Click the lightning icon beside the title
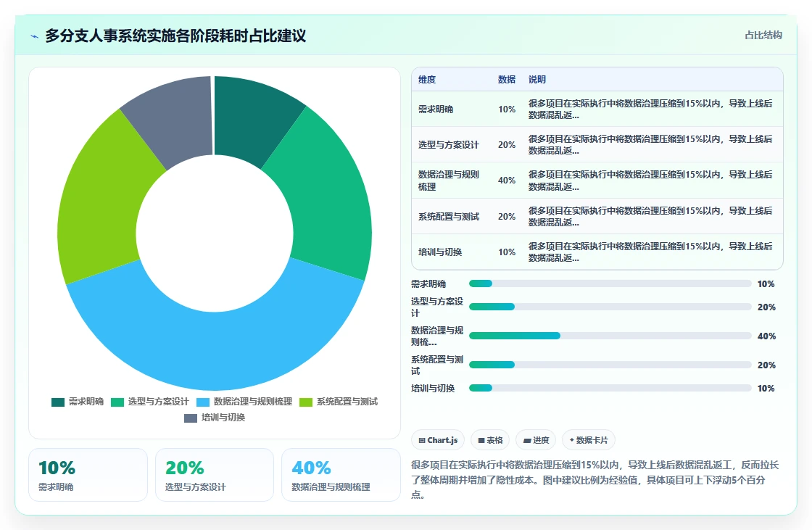The height and width of the screenshot is (530, 812). point(35,36)
